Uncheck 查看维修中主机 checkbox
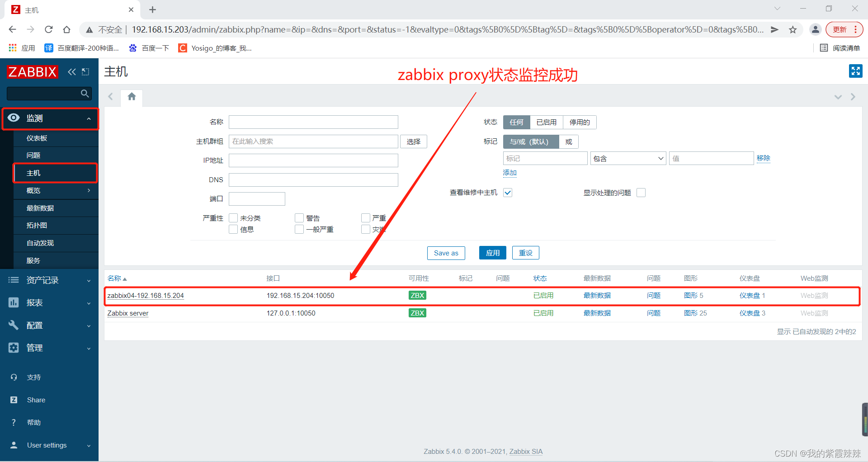This screenshot has height=462, width=868. pos(508,193)
